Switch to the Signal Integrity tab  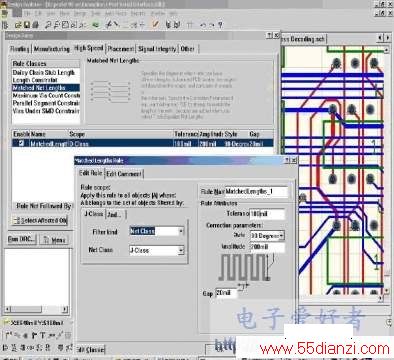[157, 49]
